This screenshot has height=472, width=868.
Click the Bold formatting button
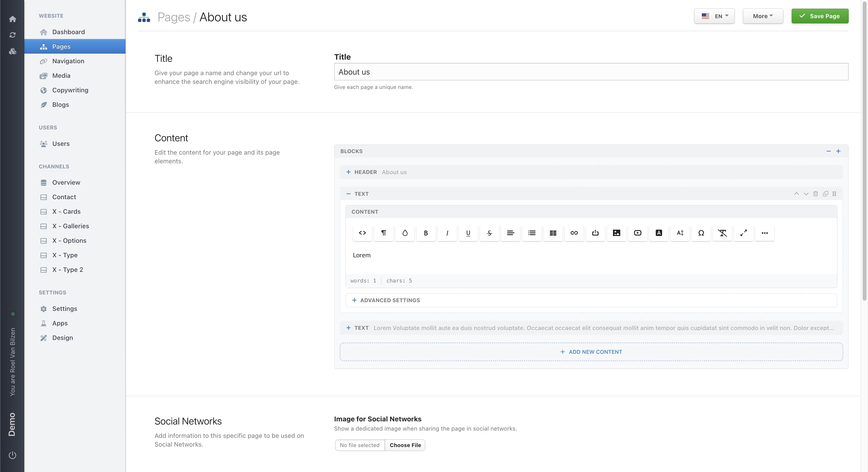[x=426, y=233]
